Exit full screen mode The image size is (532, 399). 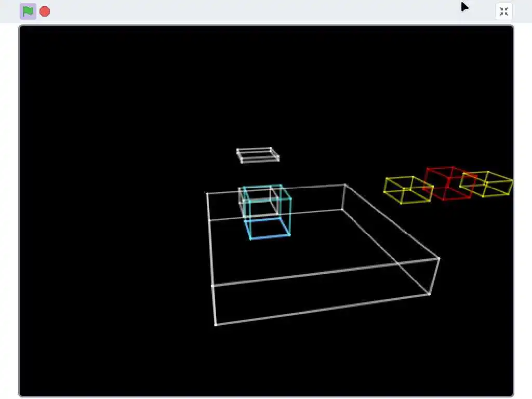[503, 11]
